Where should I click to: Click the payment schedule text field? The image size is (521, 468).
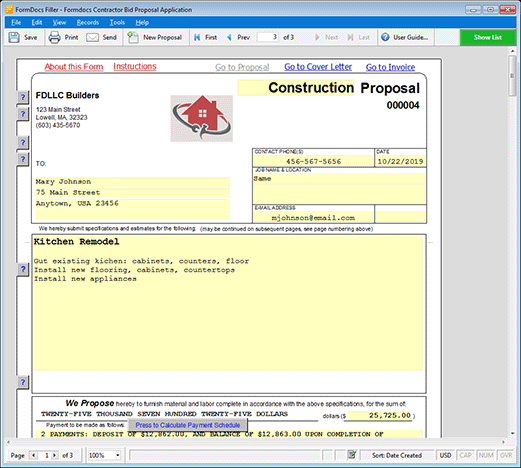pos(229,434)
